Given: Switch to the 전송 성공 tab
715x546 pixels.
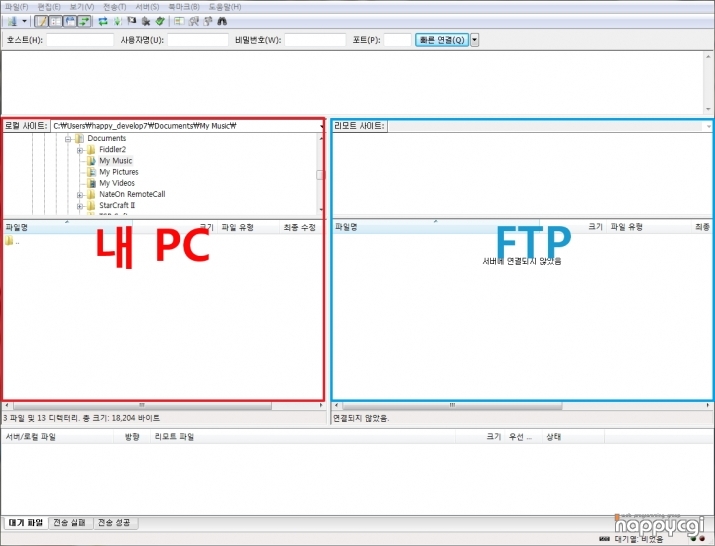Looking at the screenshot, I should click(114, 523).
